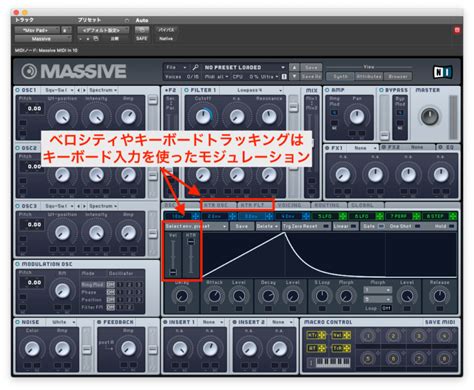Grab the 1 Env modulation crosshair handle

195,216
